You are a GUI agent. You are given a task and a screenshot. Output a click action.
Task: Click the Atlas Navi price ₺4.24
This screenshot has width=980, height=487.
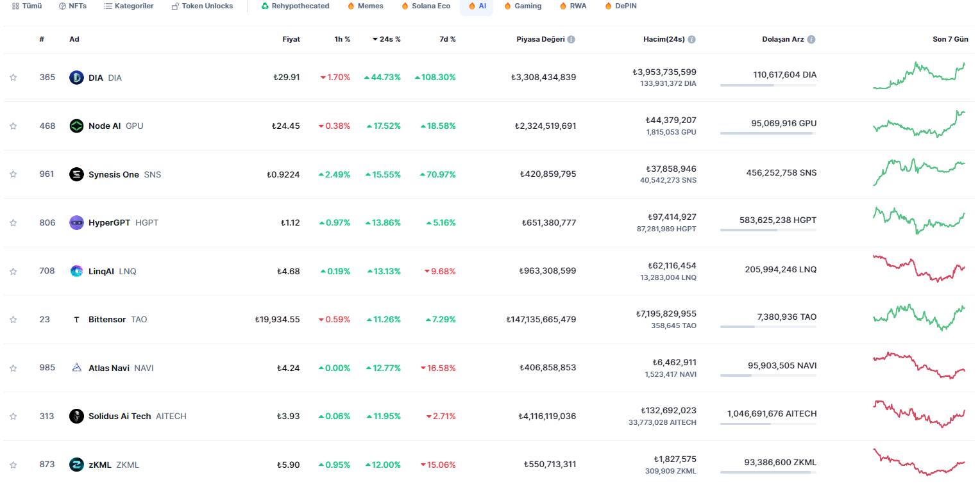point(288,368)
